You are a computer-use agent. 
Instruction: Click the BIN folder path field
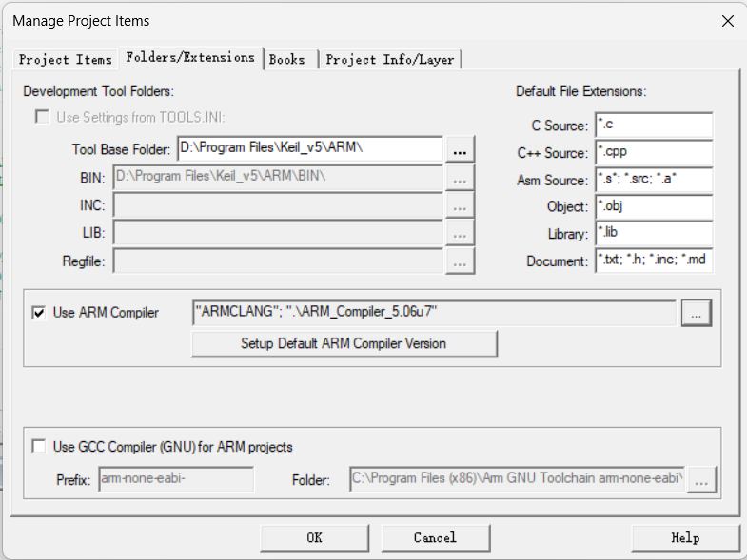coord(278,178)
